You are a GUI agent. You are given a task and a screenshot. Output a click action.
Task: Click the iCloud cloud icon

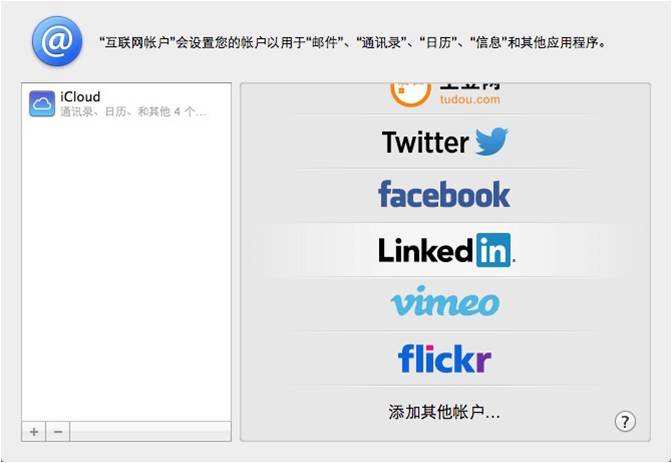(42, 104)
